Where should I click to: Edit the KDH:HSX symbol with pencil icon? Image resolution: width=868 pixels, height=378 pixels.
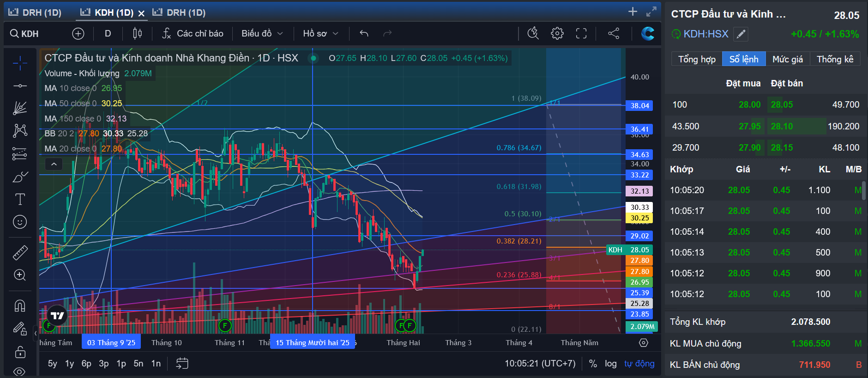[741, 34]
